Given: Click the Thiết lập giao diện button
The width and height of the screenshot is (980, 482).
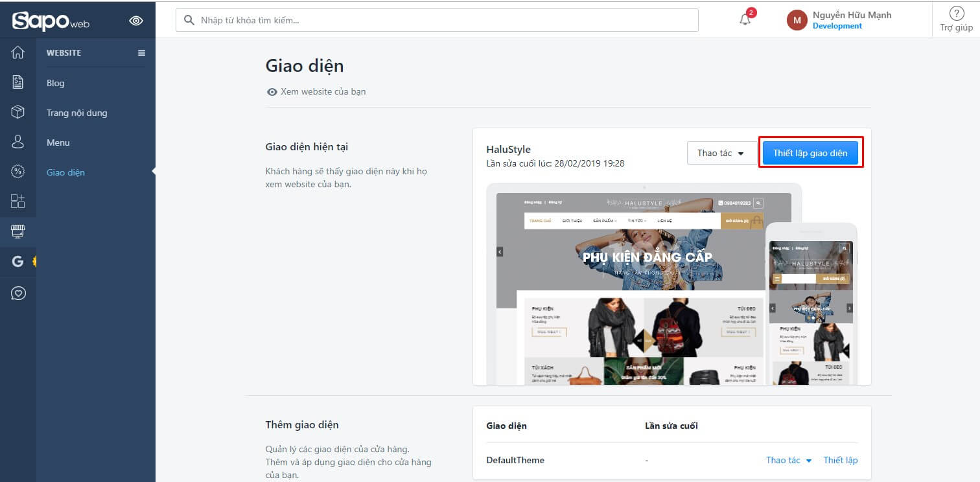Looking at the screenshot, I should click(810, 154).
